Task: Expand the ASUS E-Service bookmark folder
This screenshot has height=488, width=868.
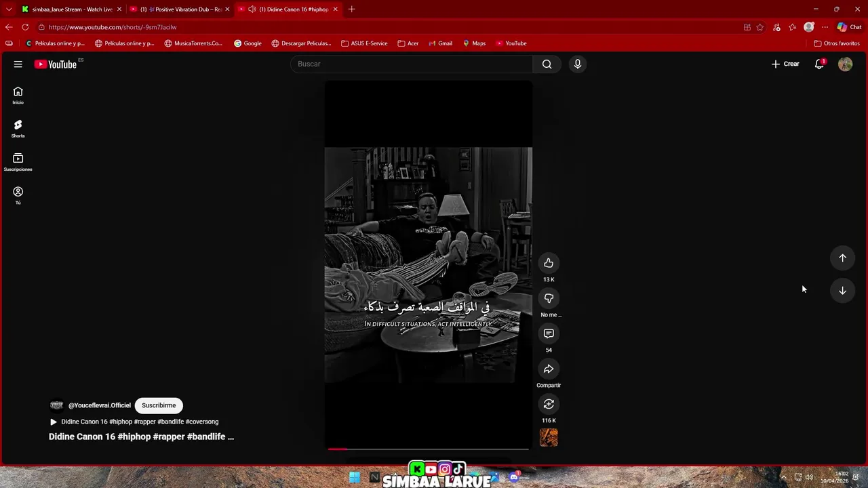Action: 364,43
